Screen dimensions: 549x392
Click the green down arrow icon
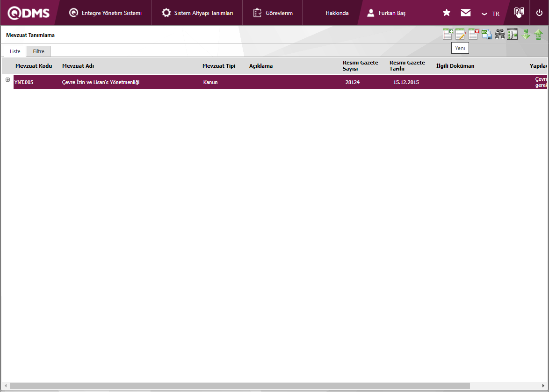pos(526,34)
